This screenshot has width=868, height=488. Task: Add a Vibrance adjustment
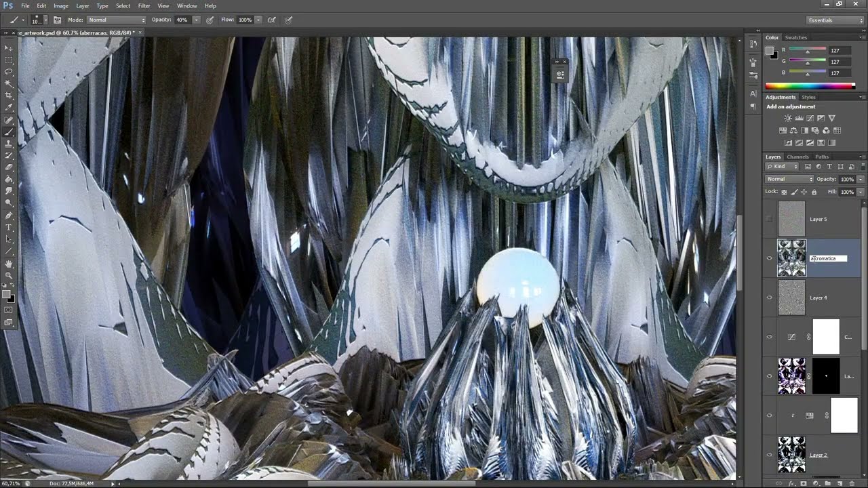832,119
